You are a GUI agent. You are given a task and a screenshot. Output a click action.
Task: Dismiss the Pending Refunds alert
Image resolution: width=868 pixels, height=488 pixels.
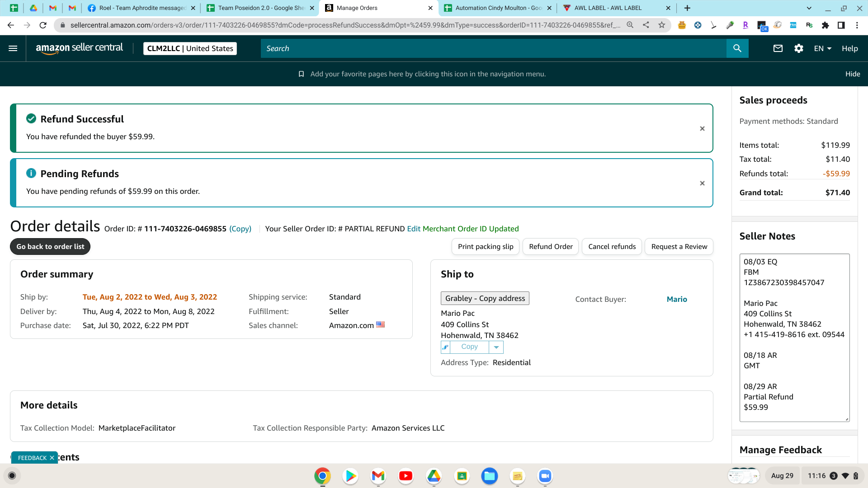pyautogui.click(x=702, y=183)
